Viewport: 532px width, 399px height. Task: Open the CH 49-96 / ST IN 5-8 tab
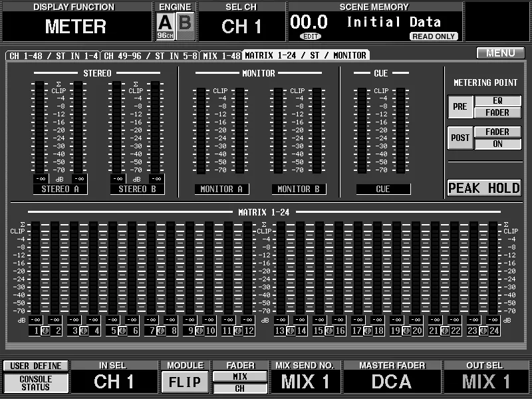(x=151, y=56)
